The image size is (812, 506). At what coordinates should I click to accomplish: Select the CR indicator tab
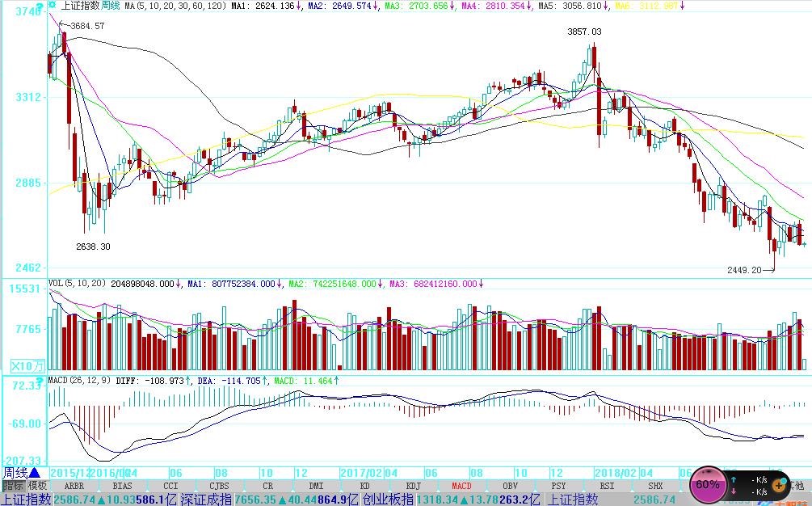pos(267,487)
